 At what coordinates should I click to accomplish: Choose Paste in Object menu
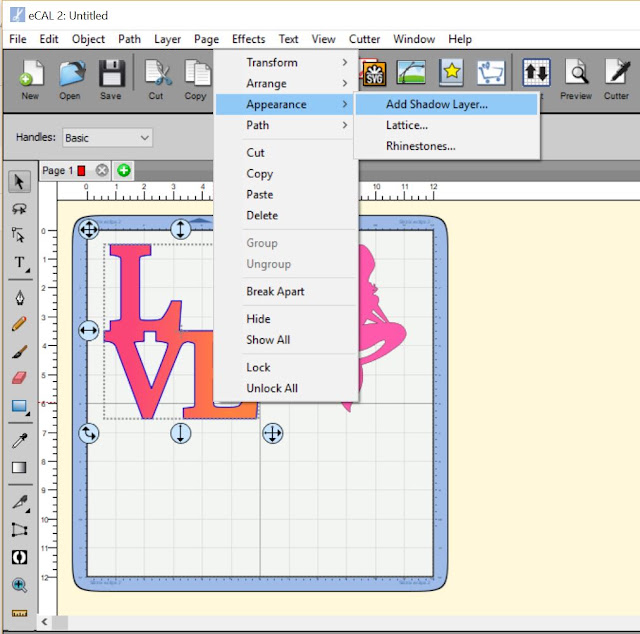click(286, 194)
